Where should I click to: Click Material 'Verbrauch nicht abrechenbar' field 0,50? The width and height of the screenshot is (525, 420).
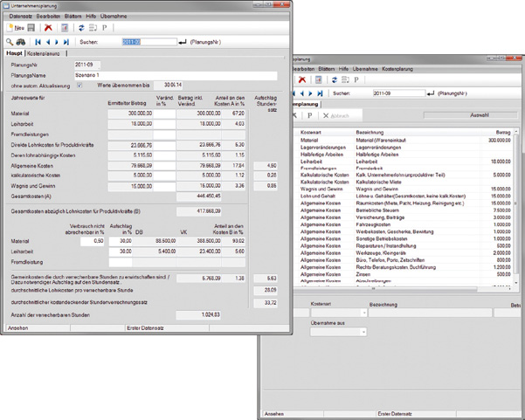click(92, 241)
